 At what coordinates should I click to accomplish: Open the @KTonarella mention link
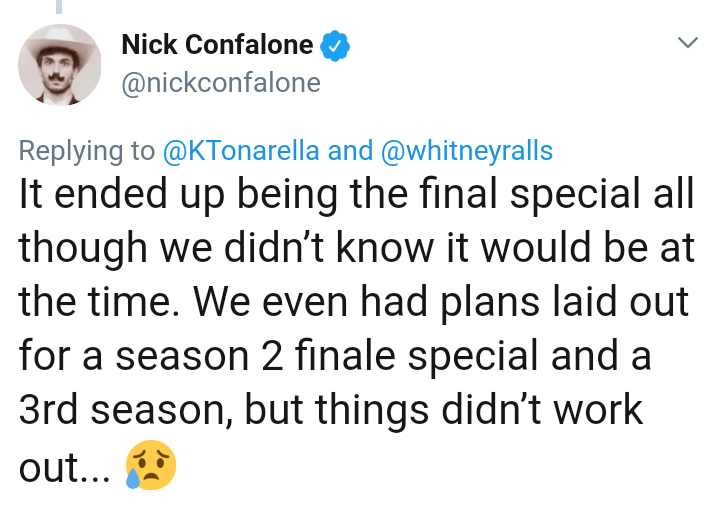pos(241,151)
